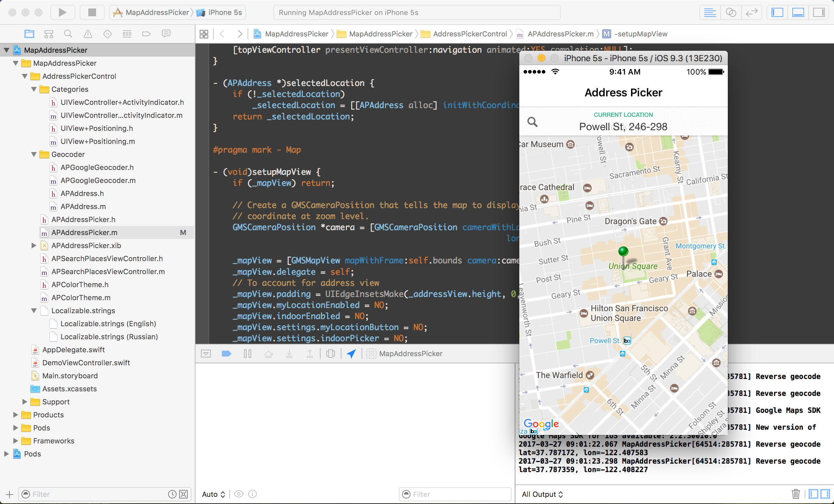
Task: Select the step-over debug control icon
Action: [269, 354]
